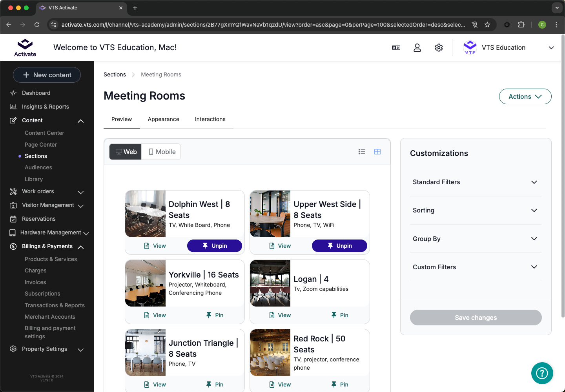Expand the Sorting customization
This screenshot has height=392, width=565.
point(476,210)
